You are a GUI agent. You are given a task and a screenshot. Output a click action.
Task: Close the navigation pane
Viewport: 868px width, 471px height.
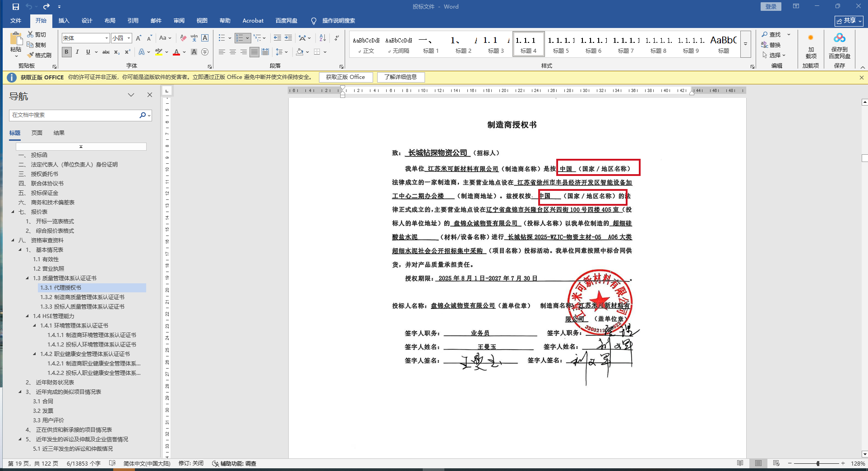(150, 95)
